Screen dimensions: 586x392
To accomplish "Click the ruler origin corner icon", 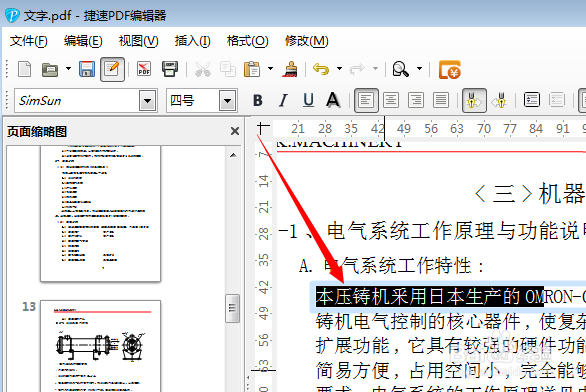I will (263, 128).
